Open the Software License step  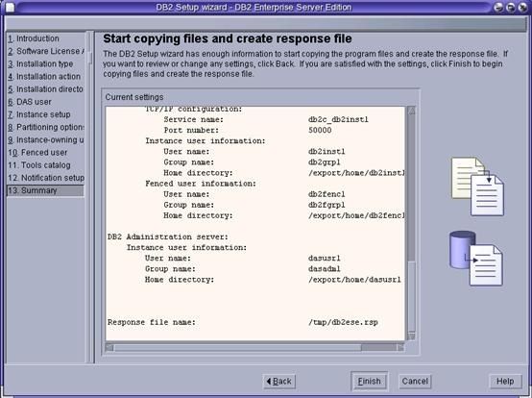[x=46, y=51]
